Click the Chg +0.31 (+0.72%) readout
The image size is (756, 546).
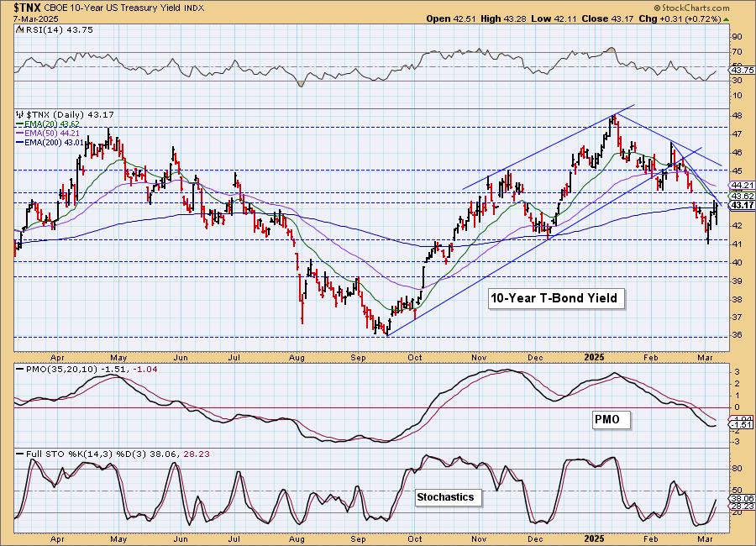tap(680, 18)
